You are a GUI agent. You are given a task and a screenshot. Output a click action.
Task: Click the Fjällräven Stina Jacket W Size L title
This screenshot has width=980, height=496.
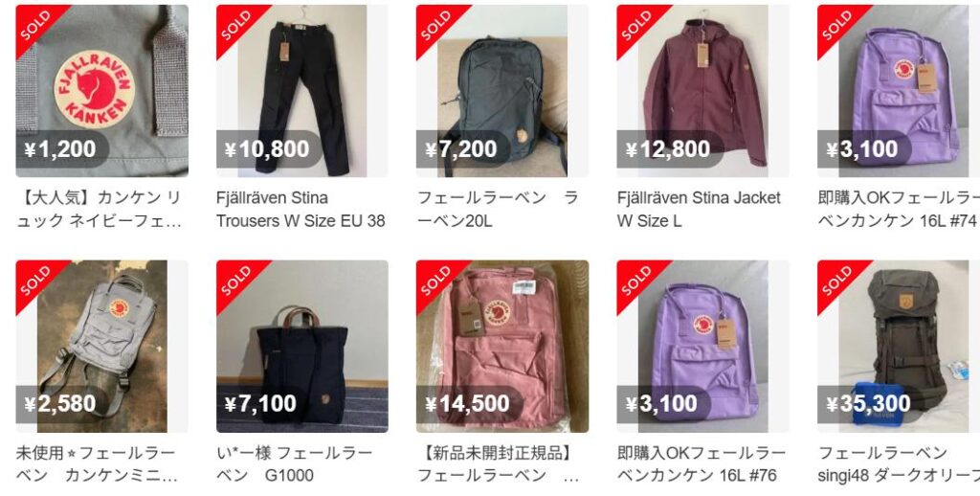click(699, 210)
